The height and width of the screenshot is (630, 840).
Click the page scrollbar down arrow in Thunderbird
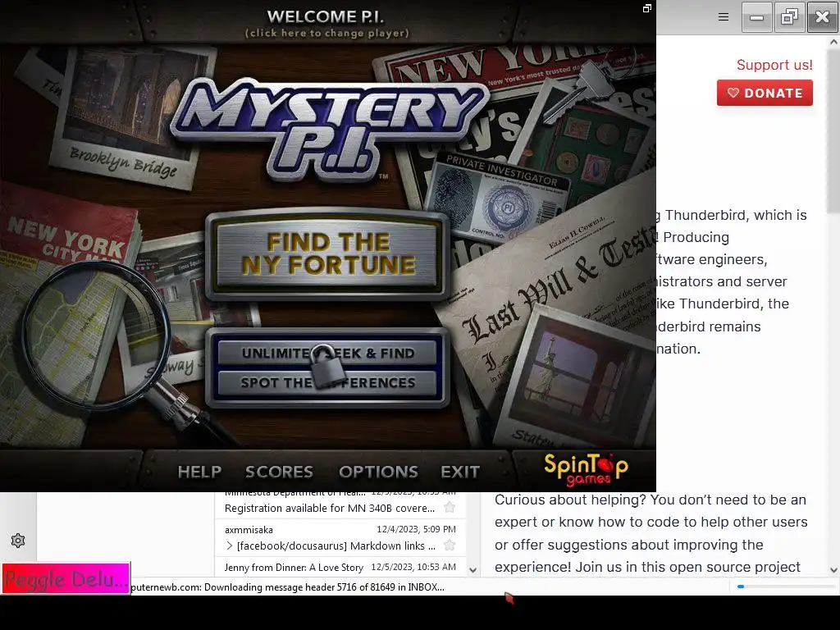(833, 570)
